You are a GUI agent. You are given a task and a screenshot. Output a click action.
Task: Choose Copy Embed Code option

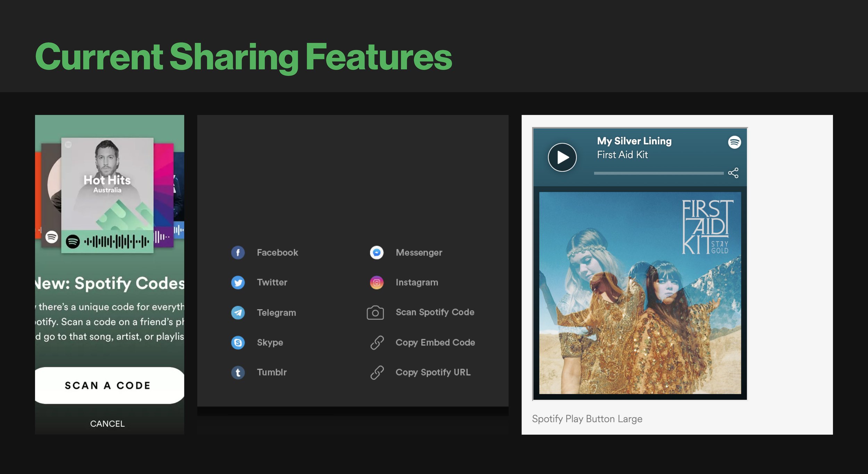pos(435,343)
